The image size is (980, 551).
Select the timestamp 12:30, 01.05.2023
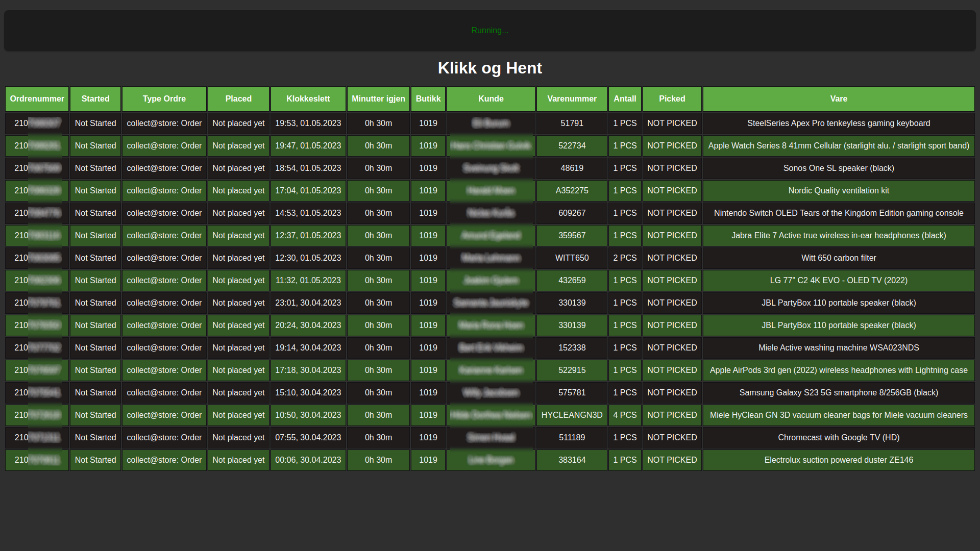pos(308,258)
